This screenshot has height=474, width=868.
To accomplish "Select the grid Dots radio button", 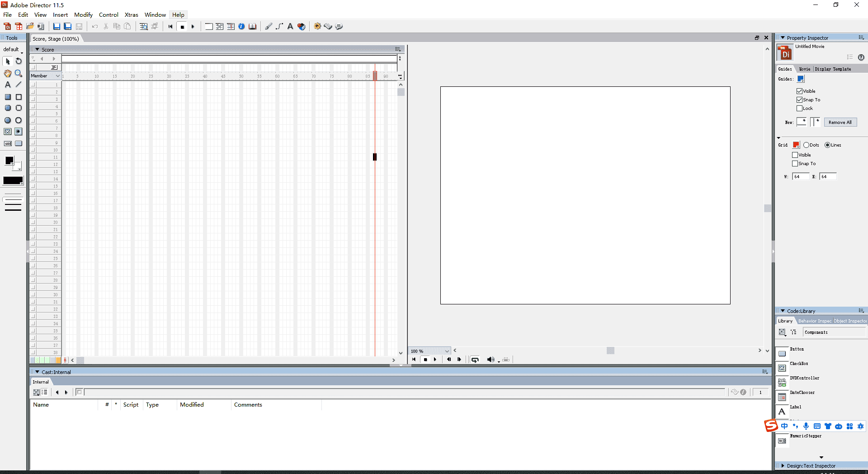I will pyautogui.click(x=806, y=145).
